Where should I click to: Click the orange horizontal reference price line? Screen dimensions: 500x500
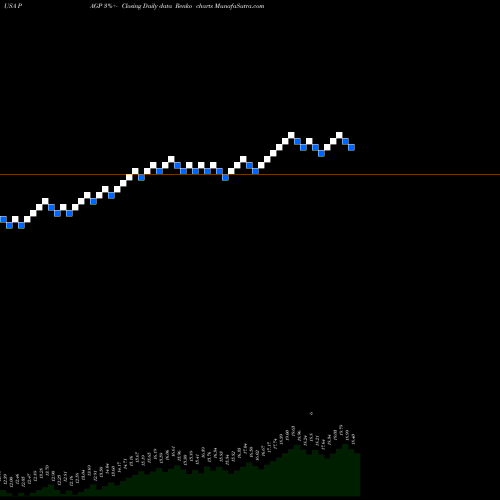point(250,174)
